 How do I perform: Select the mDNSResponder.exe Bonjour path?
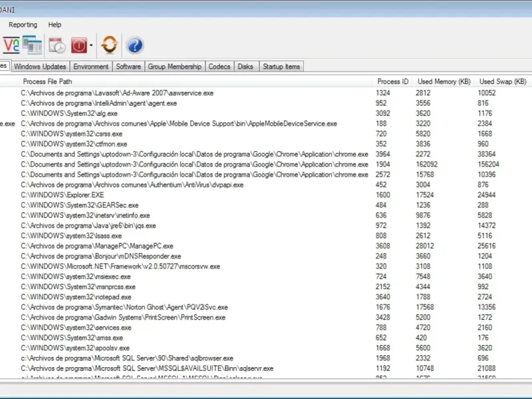click(101, 256)
